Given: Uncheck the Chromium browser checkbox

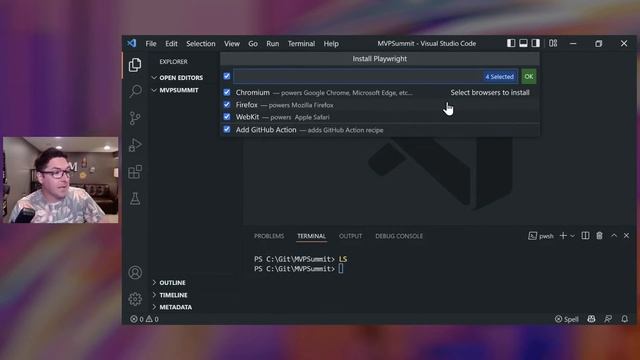Looking at the screenshot, I should pyautogui.click(x=227, y=92).
